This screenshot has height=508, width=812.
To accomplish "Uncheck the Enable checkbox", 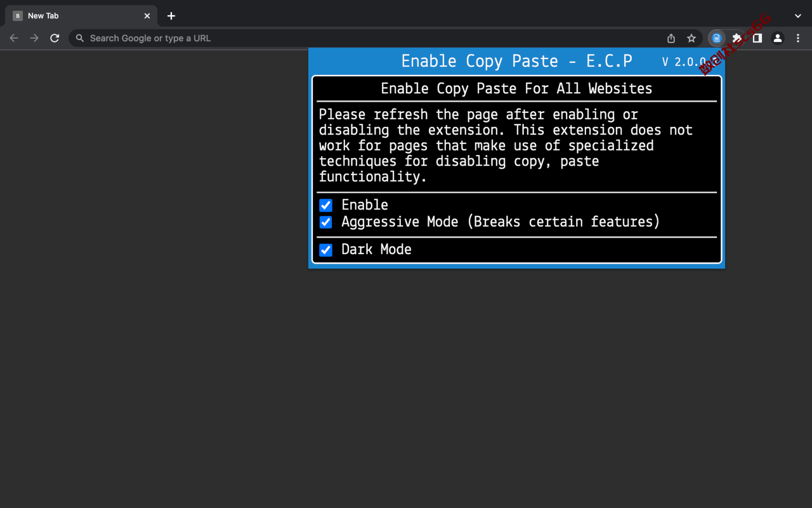I will click(325, 205).
